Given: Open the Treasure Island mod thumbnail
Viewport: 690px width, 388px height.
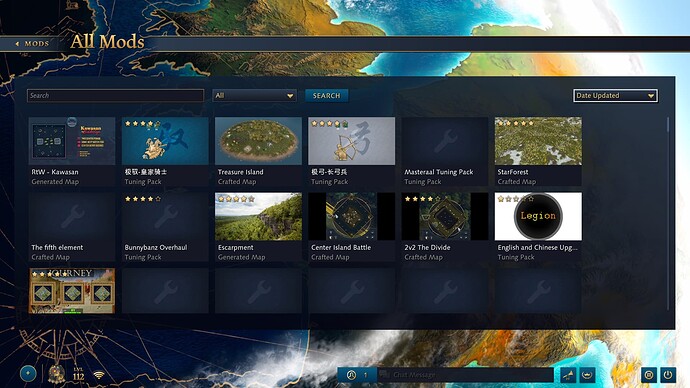Looking at the screenshot, I should point(258,141).
